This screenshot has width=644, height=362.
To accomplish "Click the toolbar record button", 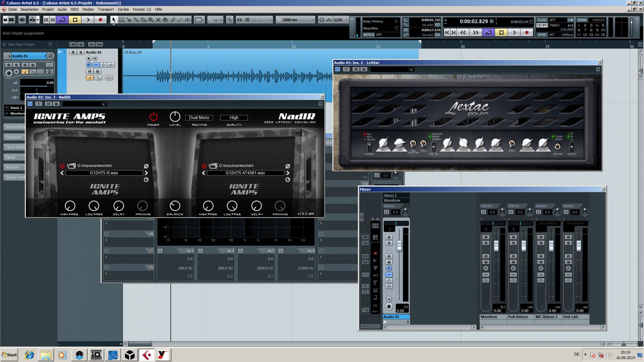I will point(100,20).
